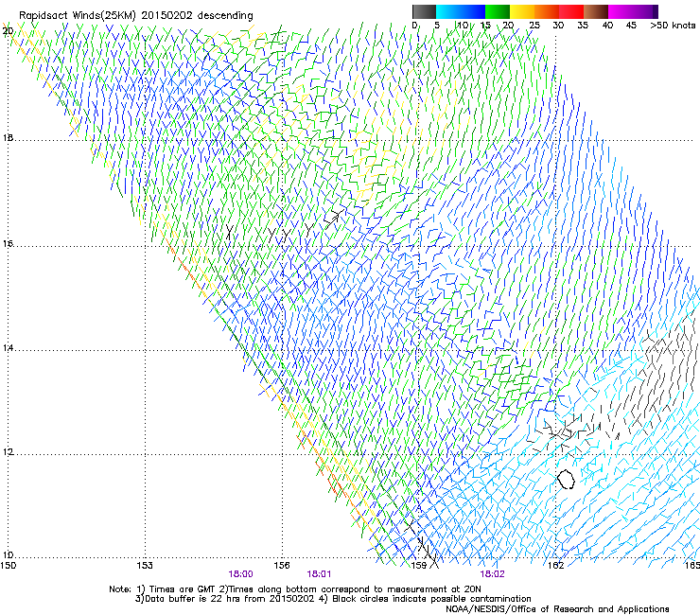Select the latitude label '18'
700x615 pixels.
tap(8, 137)
